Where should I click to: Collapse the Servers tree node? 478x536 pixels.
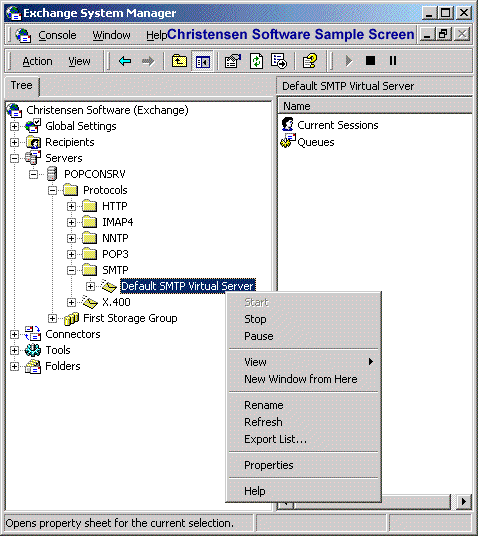pos(14,158)
